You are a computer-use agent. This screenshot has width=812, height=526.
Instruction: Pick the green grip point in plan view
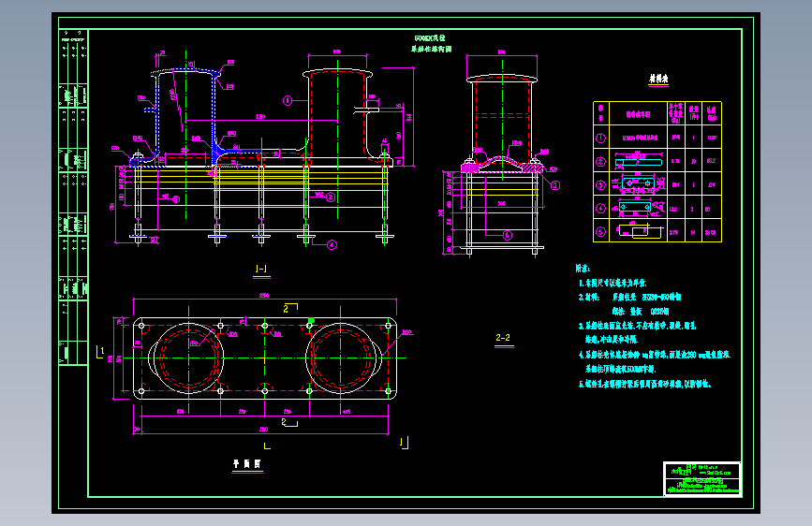click(x=311, y=320)
